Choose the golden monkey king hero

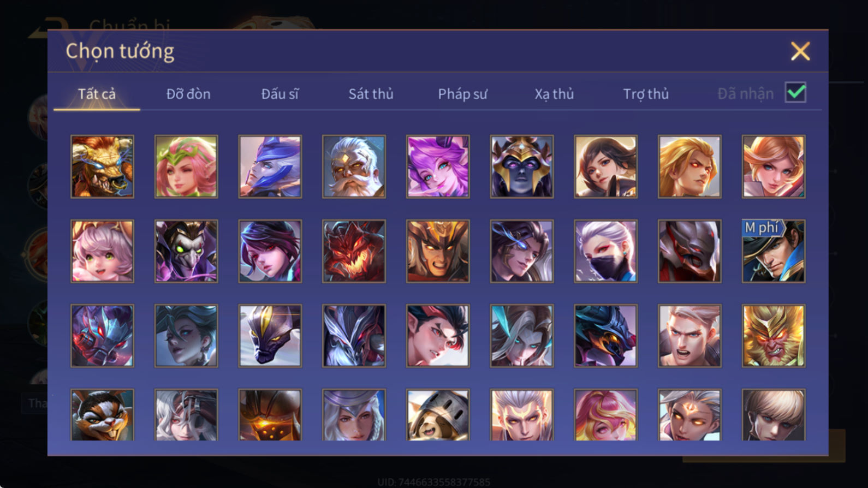click(774, 336)
